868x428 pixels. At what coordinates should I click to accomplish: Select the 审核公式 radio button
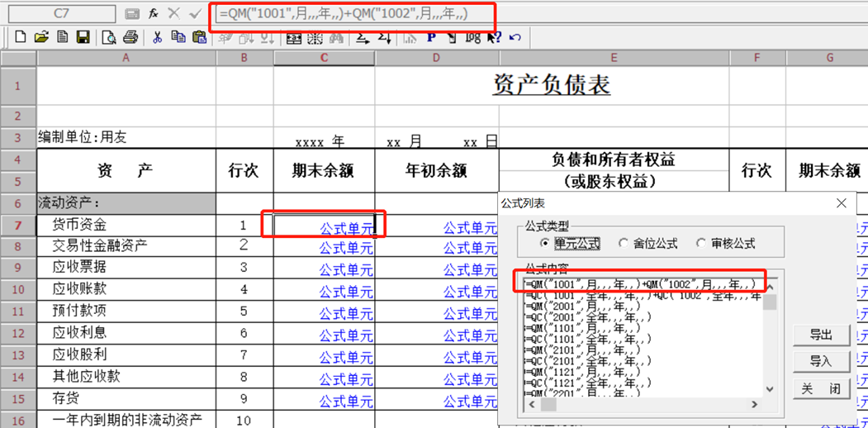(726, 243)
